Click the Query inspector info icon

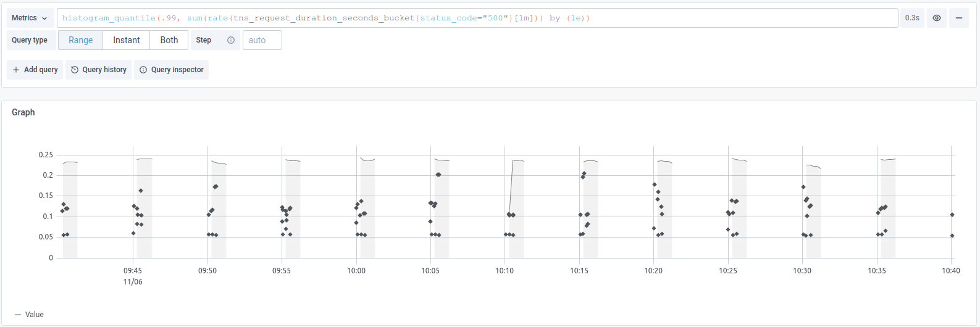[x=143, y=70]
